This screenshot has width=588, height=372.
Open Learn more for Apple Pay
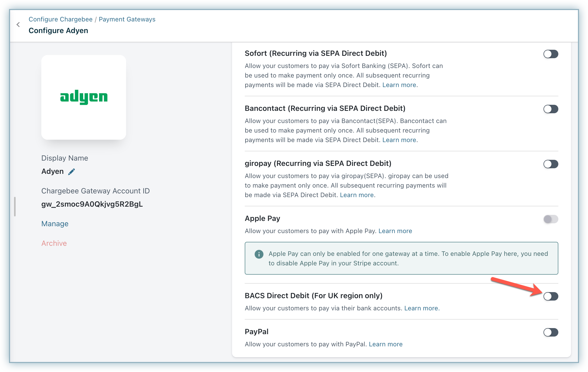pos(395,231)
